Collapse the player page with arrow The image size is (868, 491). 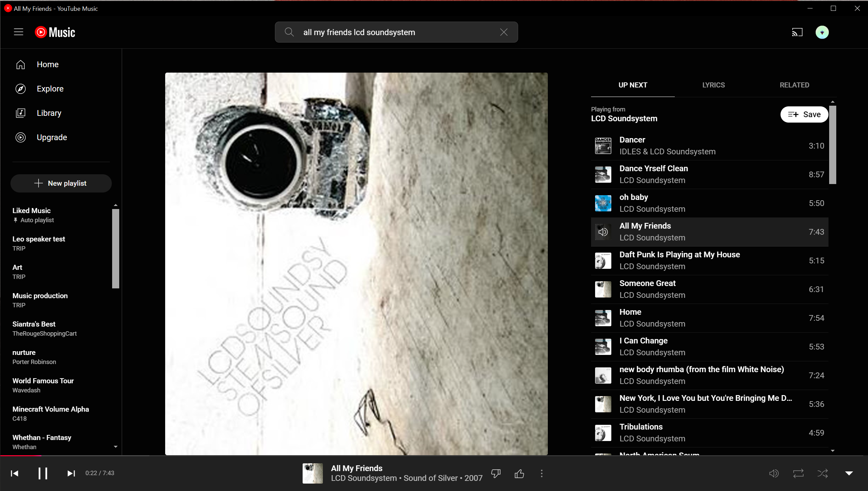tap(849, 473)
